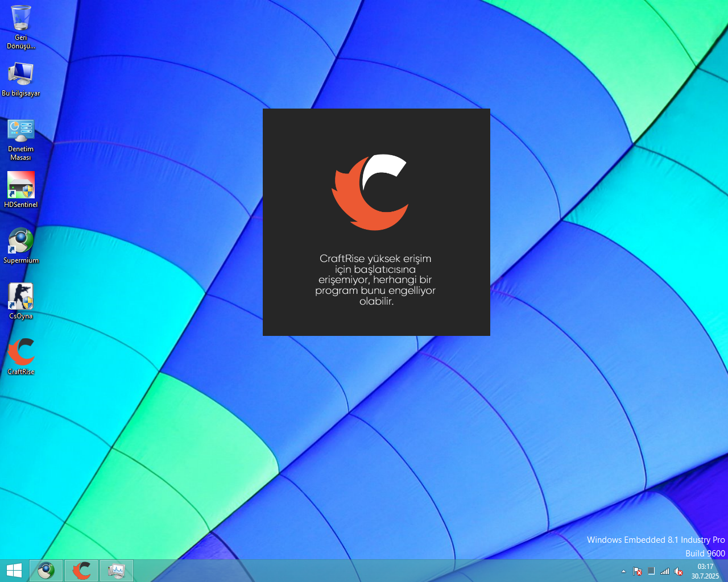Open the monitor-graph app in the taskbar
The height and width of the screenshot is (582, 728).
click(x=117, y=571)
